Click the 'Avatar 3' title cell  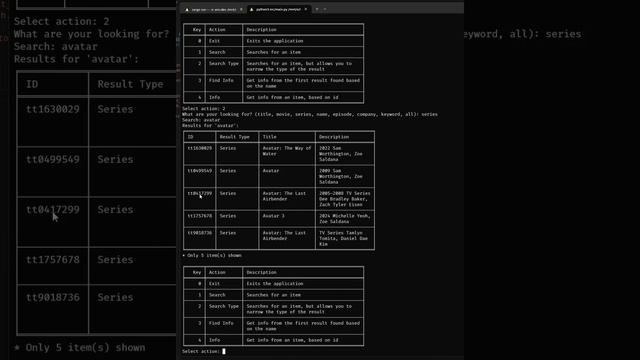[x=273, y=216]
